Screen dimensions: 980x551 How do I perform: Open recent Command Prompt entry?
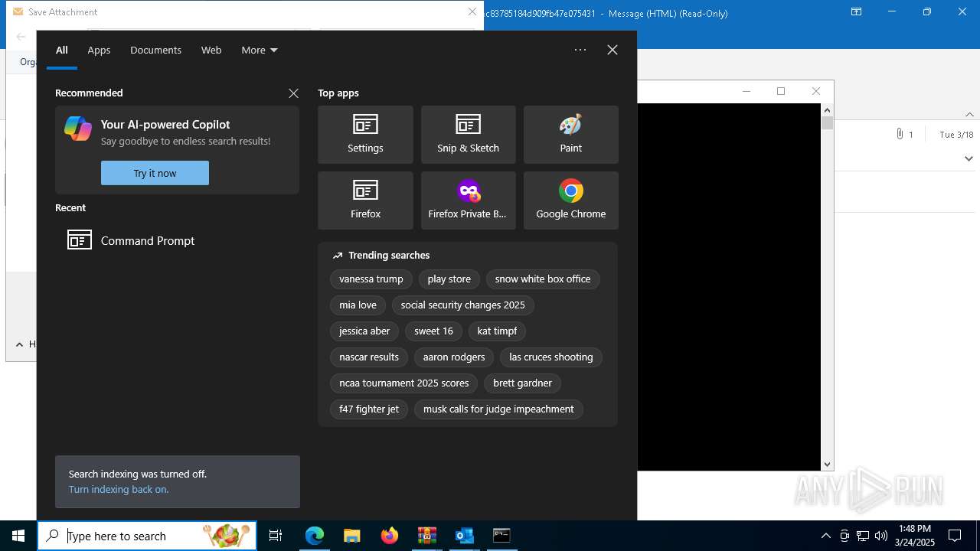pos(177,240)
